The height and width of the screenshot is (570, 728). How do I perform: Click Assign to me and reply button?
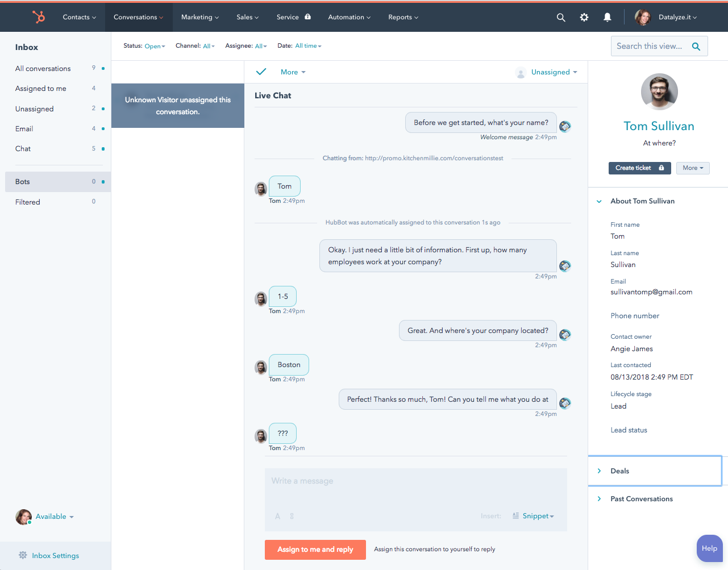[315, 550]
